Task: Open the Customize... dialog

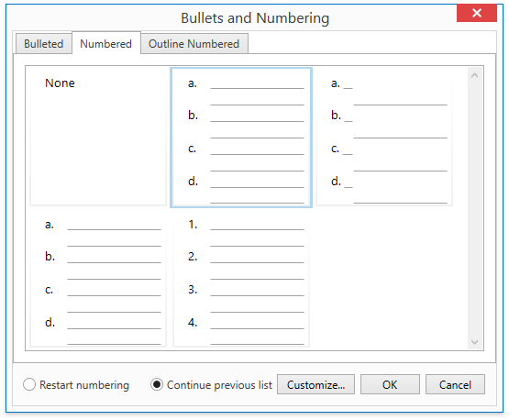Action: [x=315, y=384]
